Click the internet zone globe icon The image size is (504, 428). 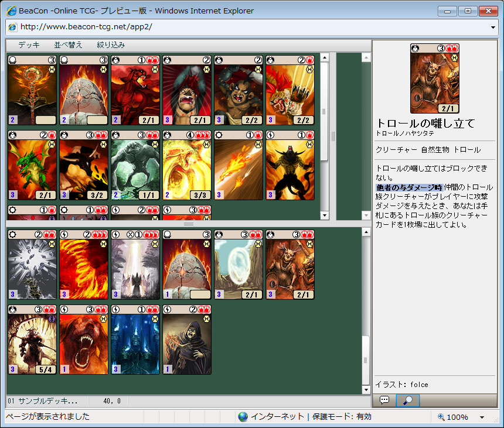coord(243,417)
